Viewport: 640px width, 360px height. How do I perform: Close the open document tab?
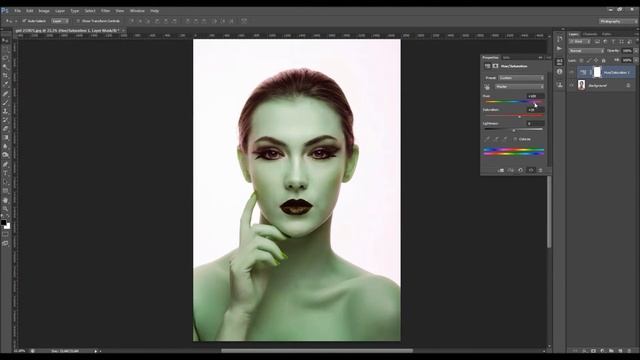pos(124,31)
